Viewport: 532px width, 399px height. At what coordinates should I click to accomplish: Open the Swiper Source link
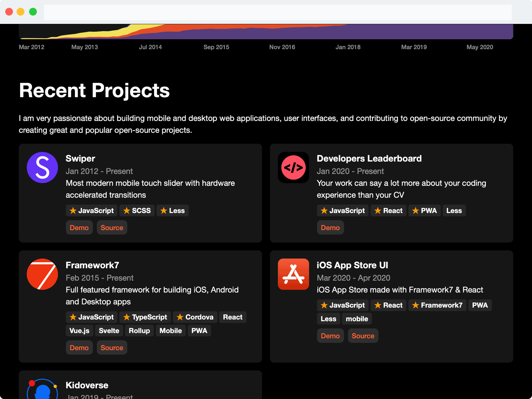click(112, 228)
